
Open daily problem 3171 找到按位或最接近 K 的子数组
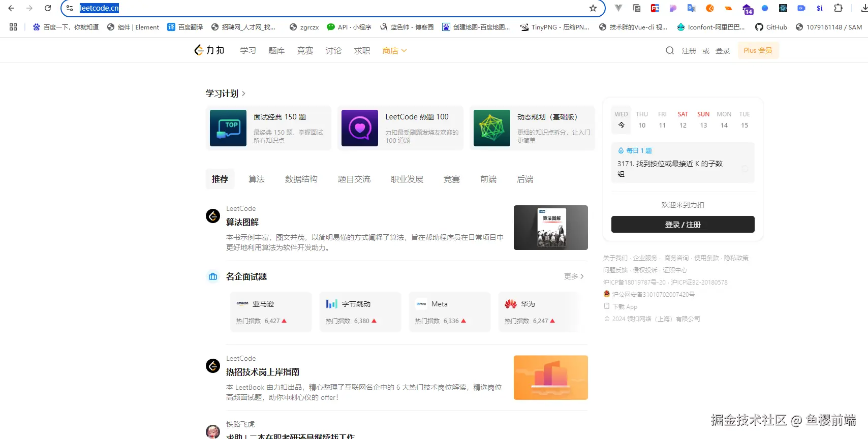(x=683, y=163)
